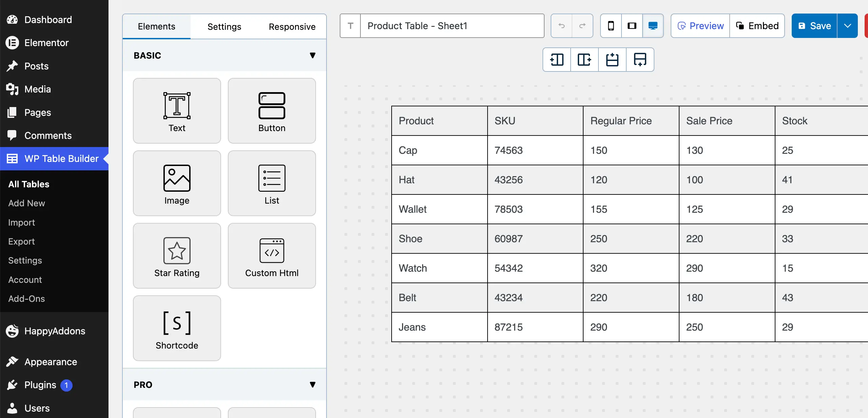The height and width of the screenshot is (418, 868).
Task: Click the undo arrow icon
Action: [x=561, y=25]
